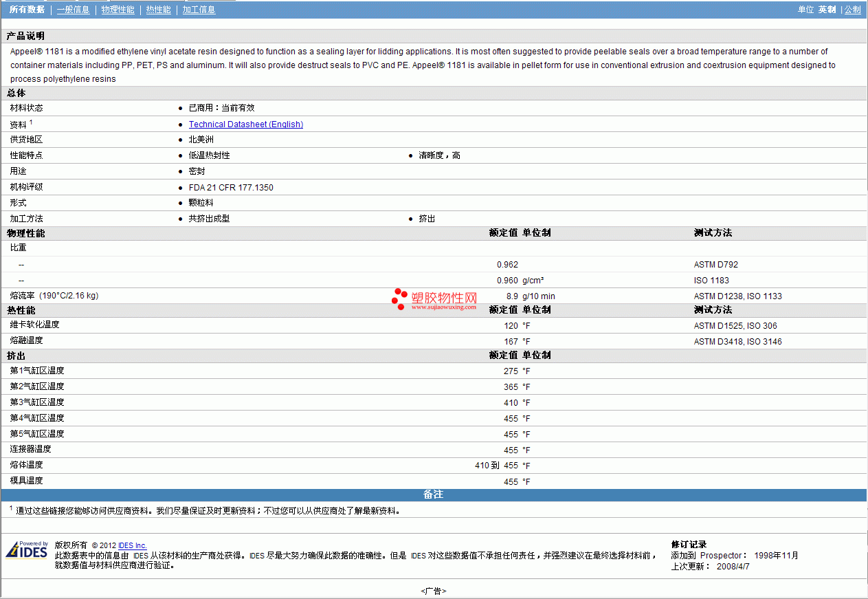Click the 275 °F cylinder value

tap(517, 371)
